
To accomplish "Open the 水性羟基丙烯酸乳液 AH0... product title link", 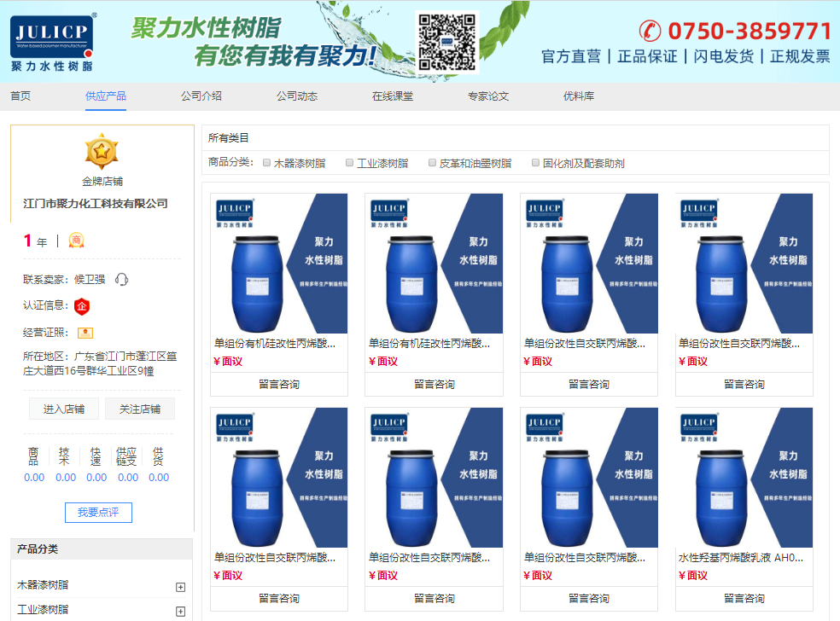I will click(x=741, y=558).
